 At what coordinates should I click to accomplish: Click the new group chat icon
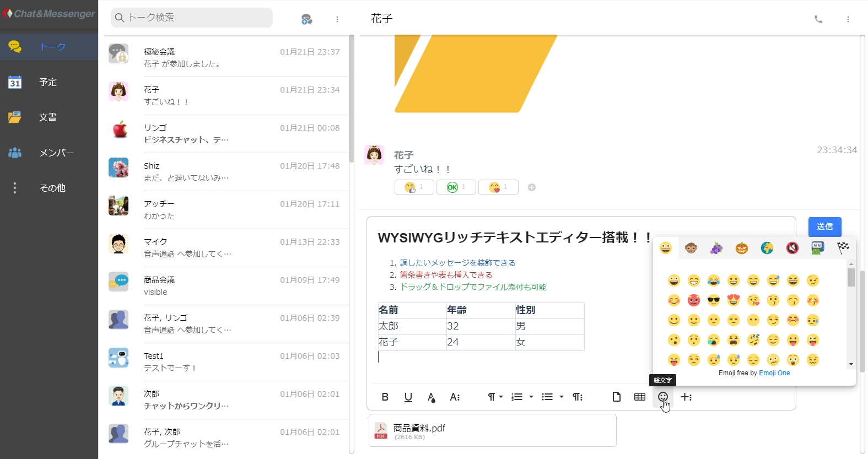pos(307,19)
